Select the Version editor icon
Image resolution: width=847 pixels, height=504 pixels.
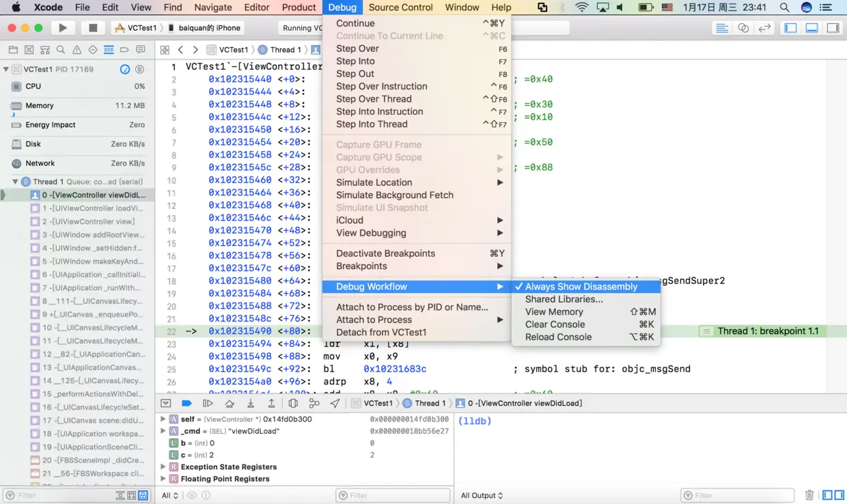(764, 28)
